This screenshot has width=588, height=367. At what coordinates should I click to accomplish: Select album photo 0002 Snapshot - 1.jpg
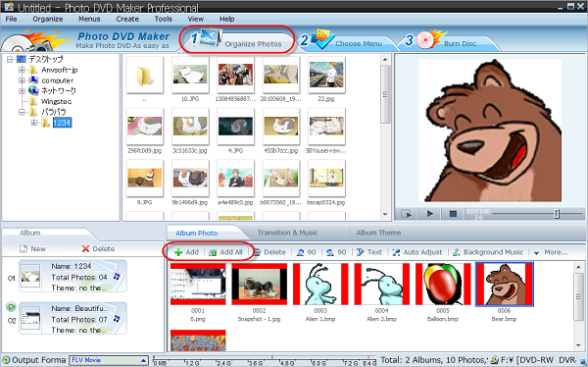coord(259,284)
